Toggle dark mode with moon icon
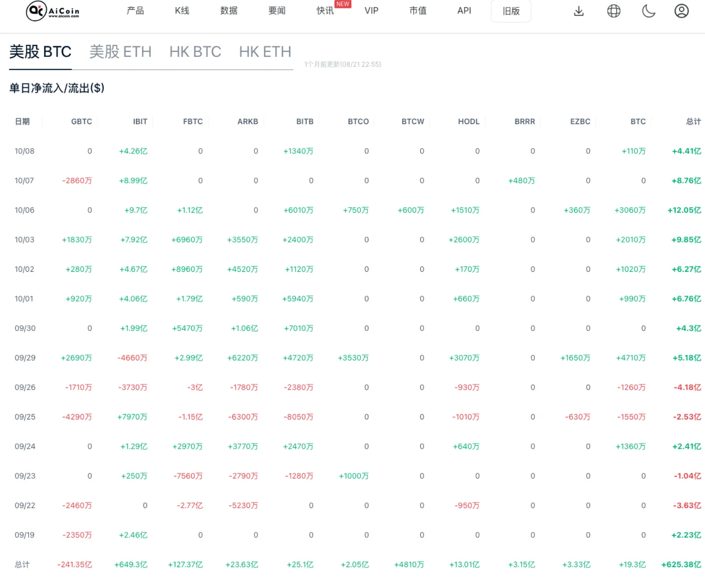 [648, 11]
